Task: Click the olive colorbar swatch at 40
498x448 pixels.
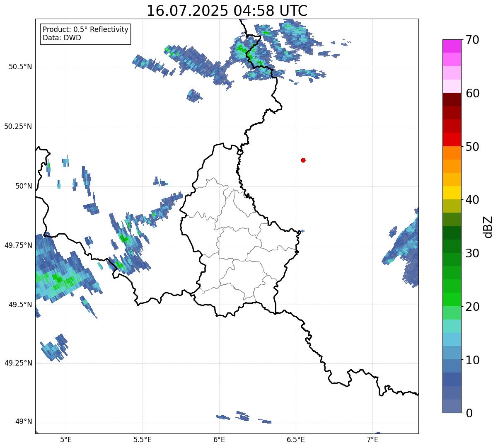Action: click(452, 206)
